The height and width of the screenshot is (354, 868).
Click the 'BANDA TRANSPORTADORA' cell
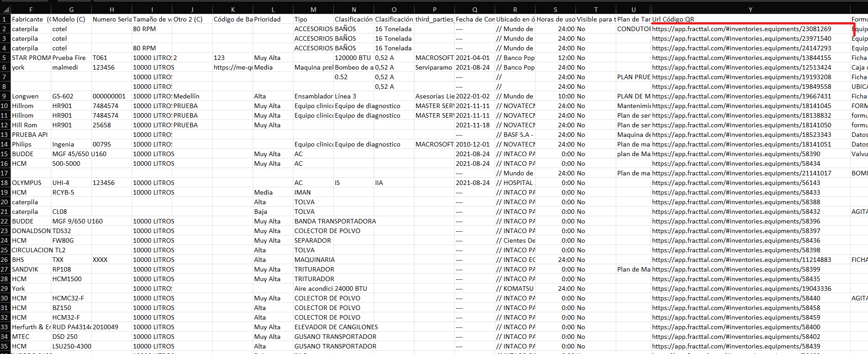[335, 221]
